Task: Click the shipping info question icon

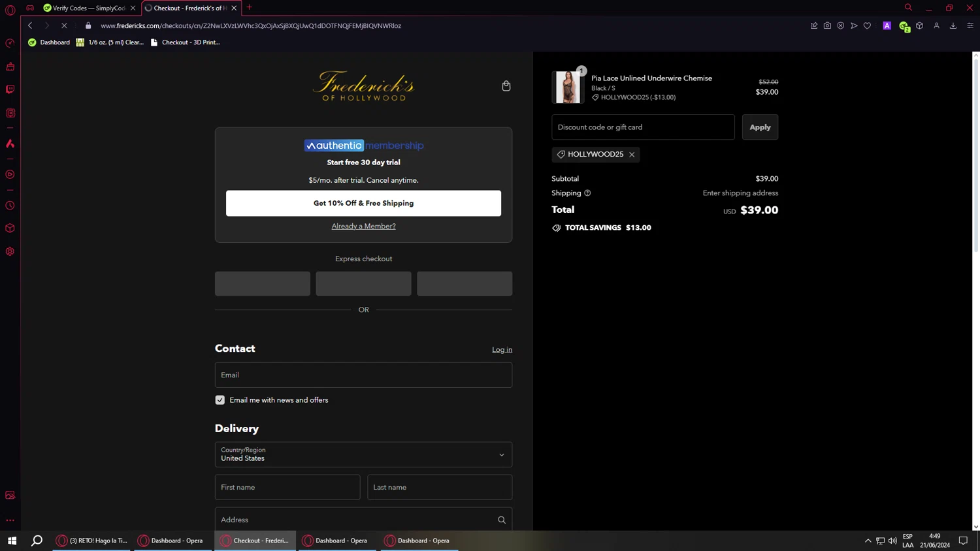Action: (587, 193)
